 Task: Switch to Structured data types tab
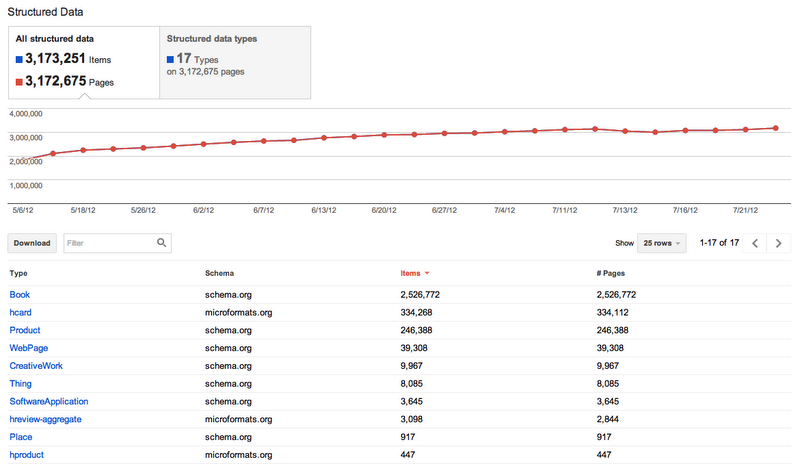point(234,62)
